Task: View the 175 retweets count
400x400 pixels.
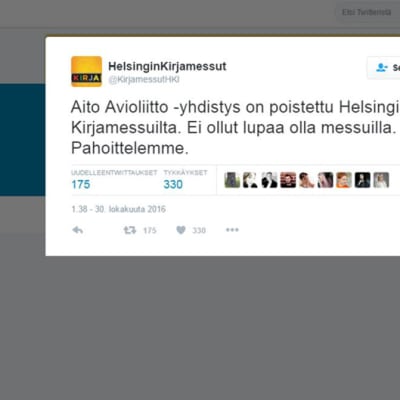Action: click(81, 184)
